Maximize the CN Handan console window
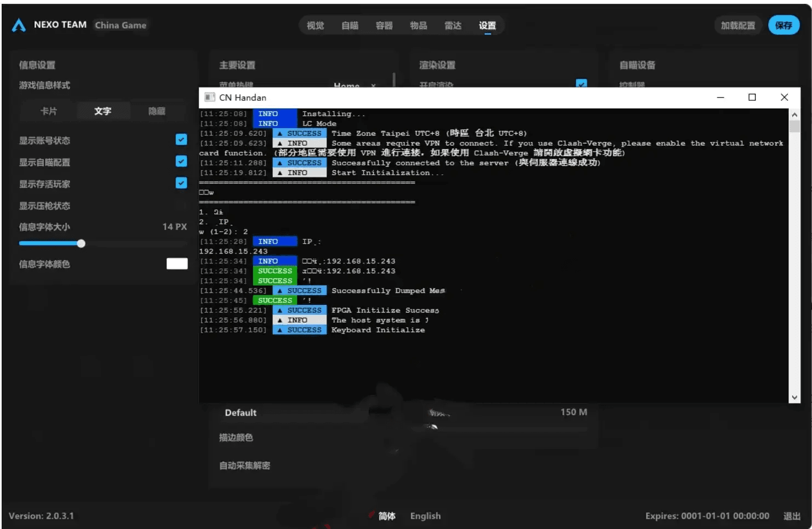Screen dimensions: 812x529 click(x=752, y=97)
